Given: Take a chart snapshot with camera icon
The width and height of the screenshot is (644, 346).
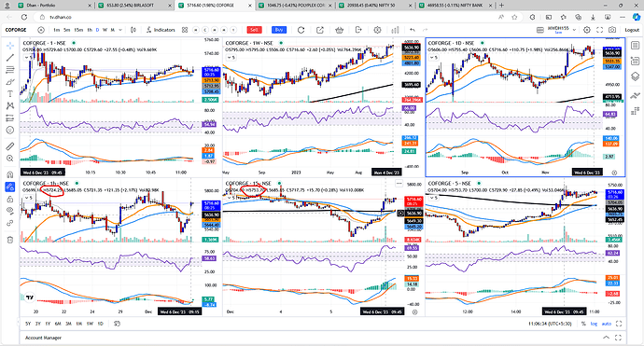Looking at the screenshot, I should coord(612,30).
